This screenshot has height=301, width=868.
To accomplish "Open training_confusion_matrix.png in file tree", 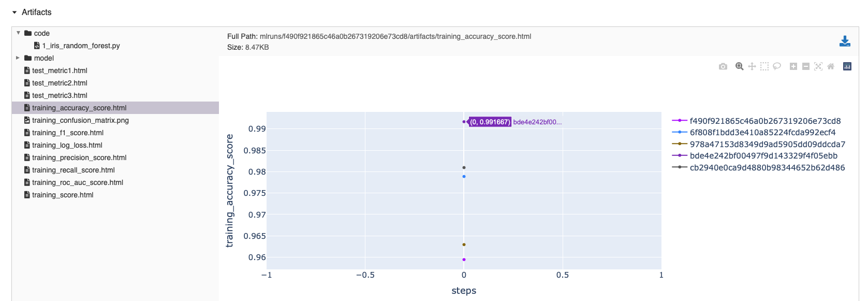I will pyautogui.click(x=80, y=120).
